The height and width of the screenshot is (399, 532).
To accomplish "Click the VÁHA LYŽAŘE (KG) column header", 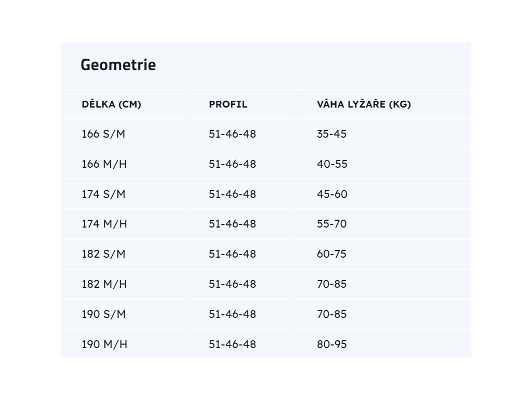I will click(364, 104).
